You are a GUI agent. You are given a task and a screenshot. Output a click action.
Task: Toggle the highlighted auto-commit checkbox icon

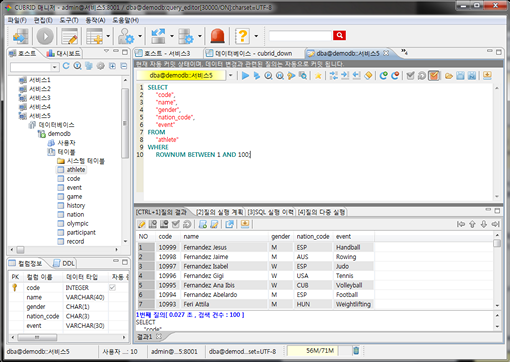point(433,76)
